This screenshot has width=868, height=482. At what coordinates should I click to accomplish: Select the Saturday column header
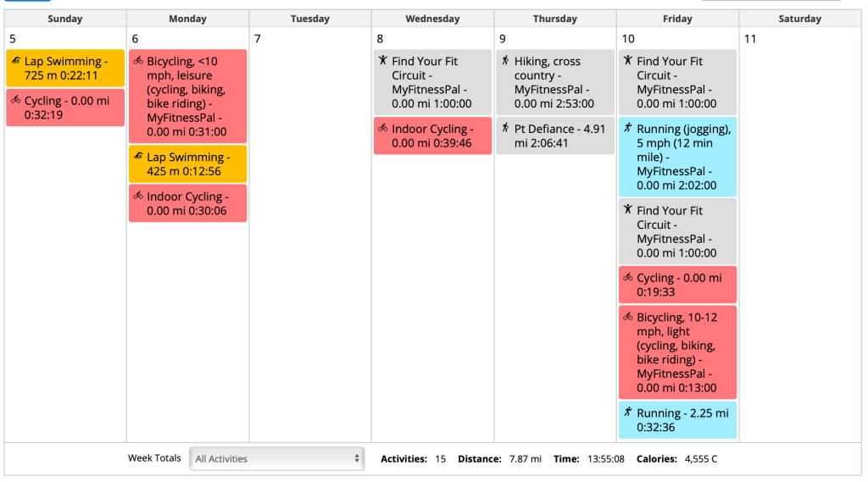pos(799,19)
